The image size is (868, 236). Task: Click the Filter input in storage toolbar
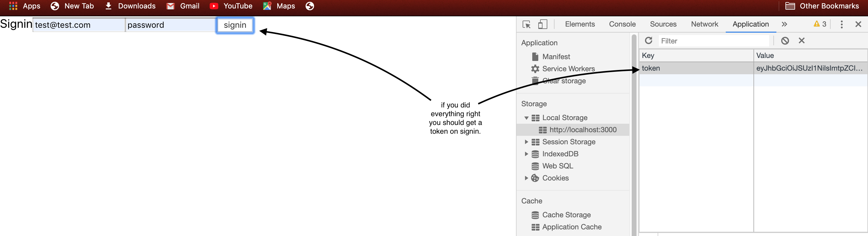(714, 41)
